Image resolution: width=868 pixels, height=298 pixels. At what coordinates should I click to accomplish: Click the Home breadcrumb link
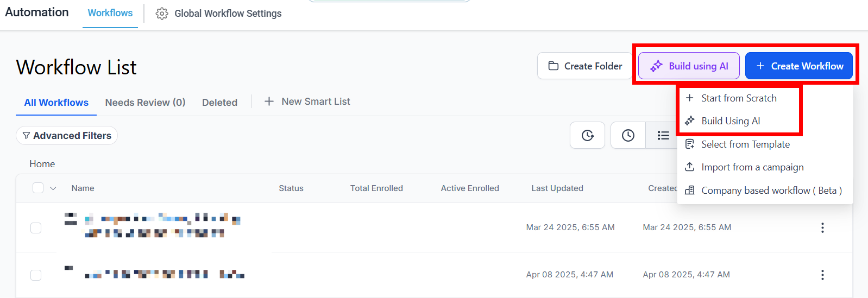pyautogui.click(x=42, y=164)
